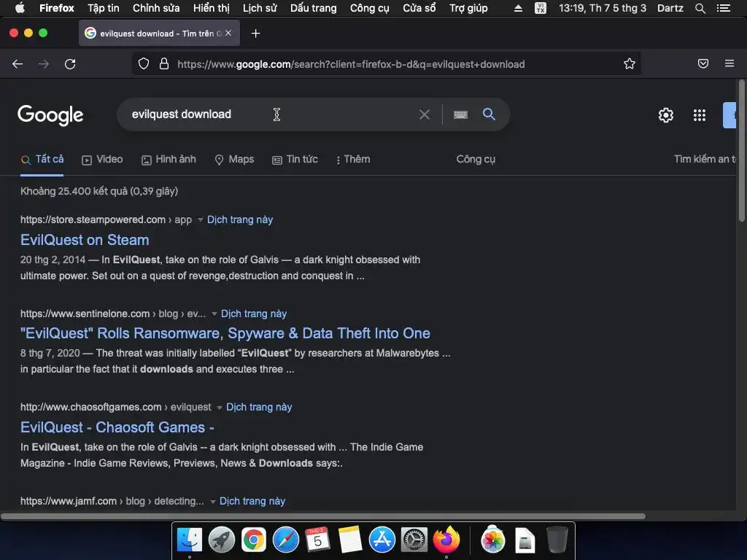Expand the arrow beside jamf.com result
This screenshot has height=560, width=747.
pyautogui.click(x=213, y=502)
